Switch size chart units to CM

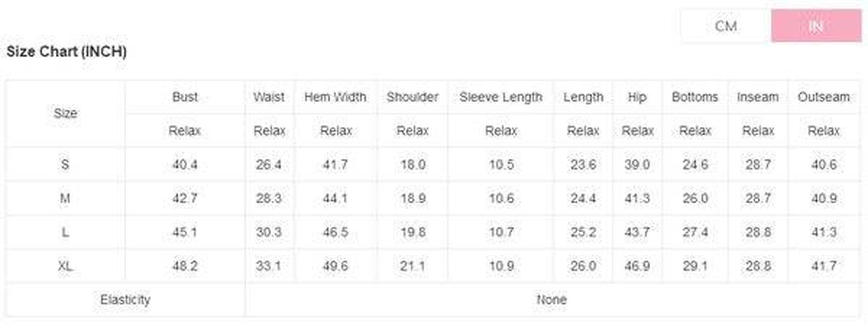click(x=726, y=26)
